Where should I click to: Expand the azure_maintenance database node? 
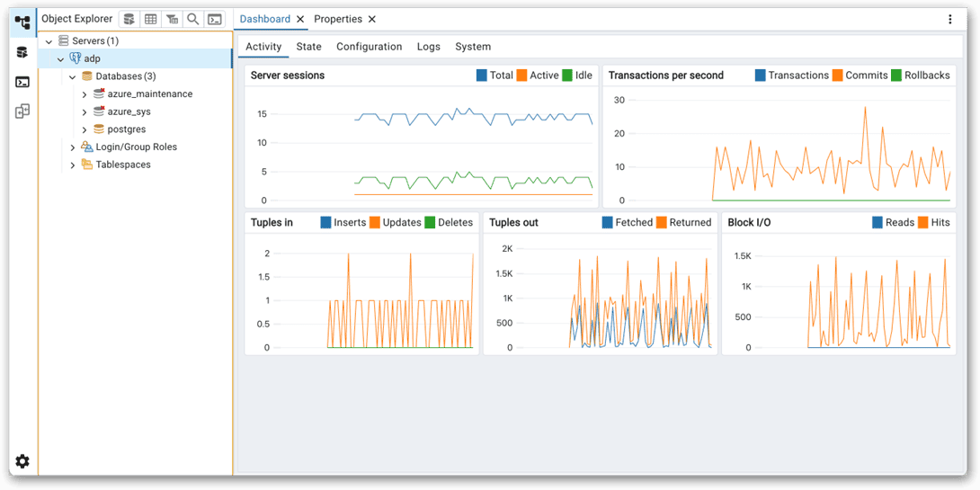click(x=85, y=94)
